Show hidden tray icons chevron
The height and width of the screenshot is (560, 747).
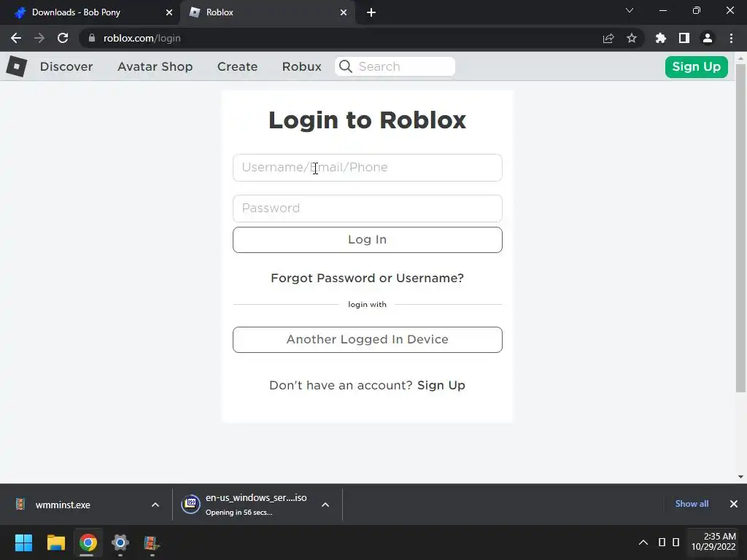click(x=643, y=542)
